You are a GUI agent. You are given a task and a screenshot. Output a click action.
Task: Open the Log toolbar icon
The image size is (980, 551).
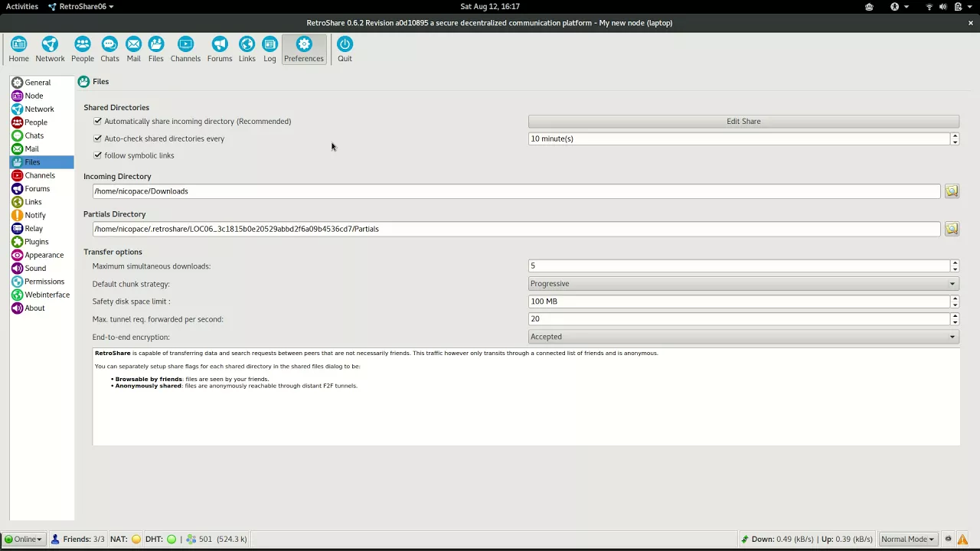click(x=269, y=49)
